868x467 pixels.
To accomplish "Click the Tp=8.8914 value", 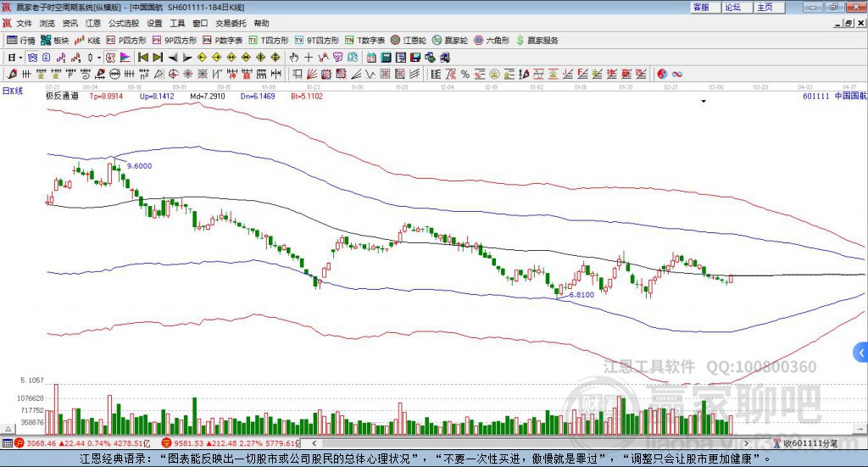I will point(106,96).
